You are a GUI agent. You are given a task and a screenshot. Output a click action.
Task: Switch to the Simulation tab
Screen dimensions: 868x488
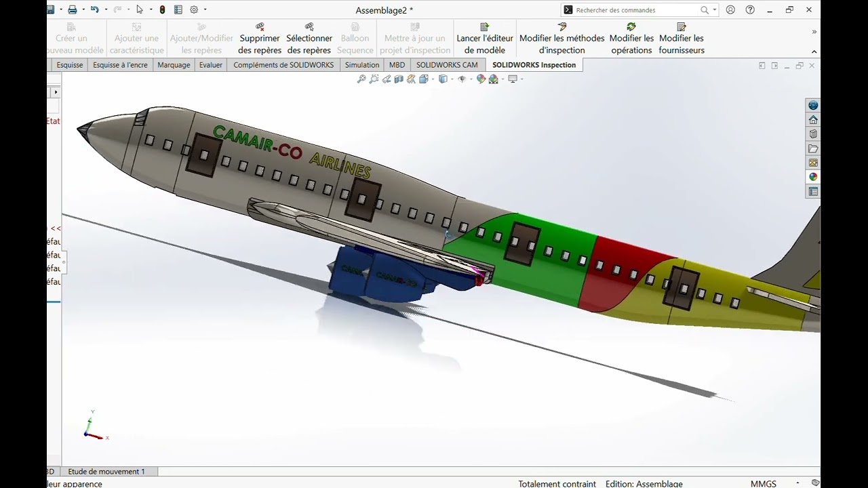pos(362,65)
